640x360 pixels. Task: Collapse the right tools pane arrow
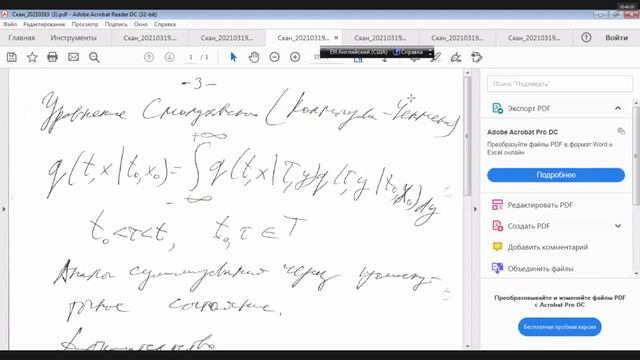pos(475,209)
